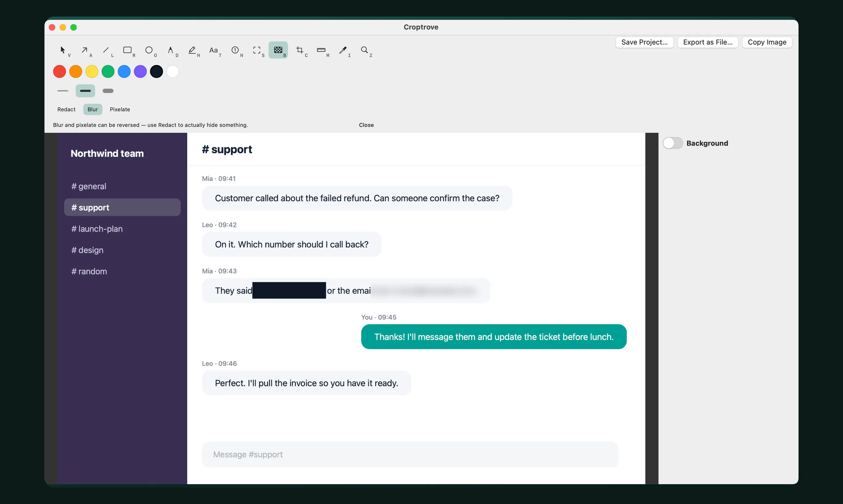Click the 'Which number should I call back?' message

click(291, 244)
